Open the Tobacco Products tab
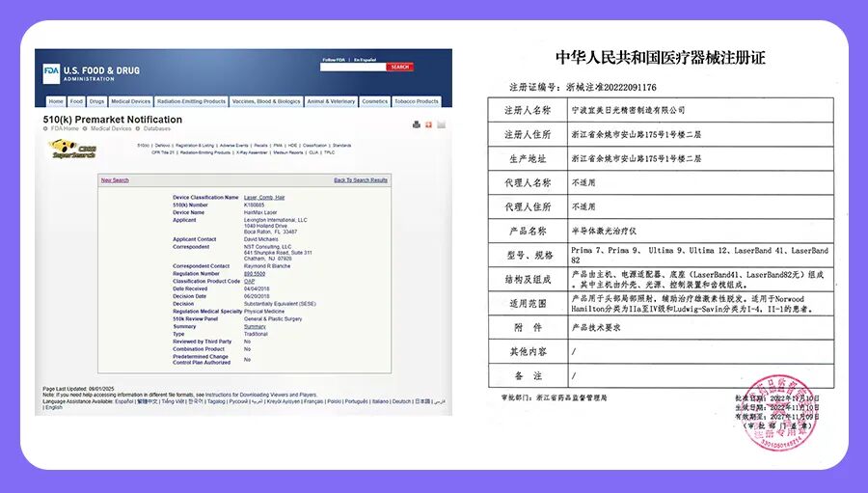Viewport: 868px width, 493px height. pos(417,102)
